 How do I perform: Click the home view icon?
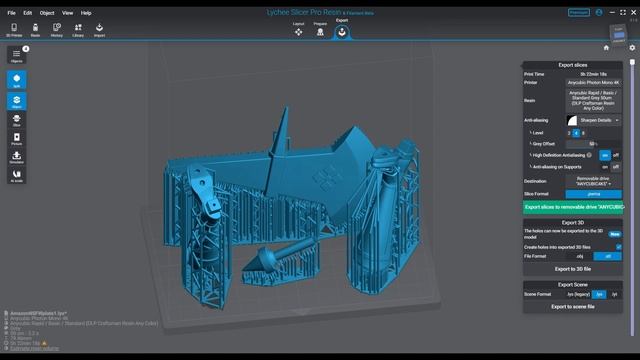(x=606, y=48)
